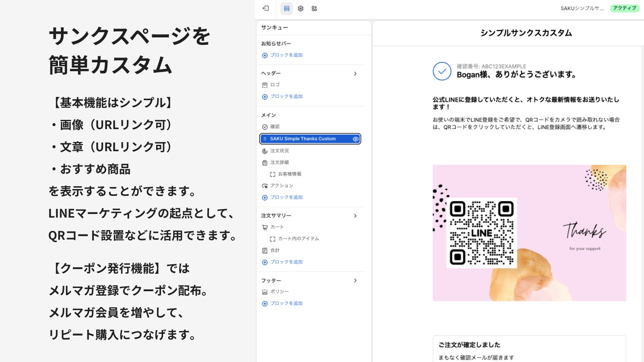Click the 確認番号: ABC123EXAMPLE text
644x362 pixels.
click(x=491, y=66)
